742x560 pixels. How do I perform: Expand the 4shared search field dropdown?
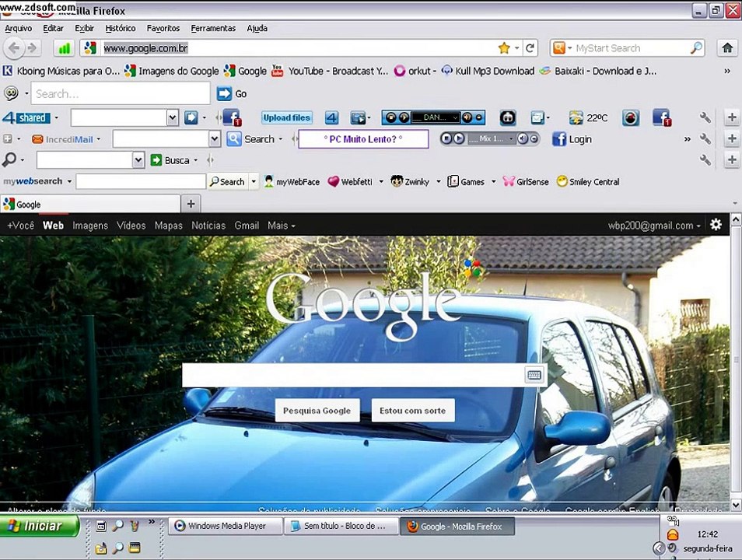coord(172,117)
